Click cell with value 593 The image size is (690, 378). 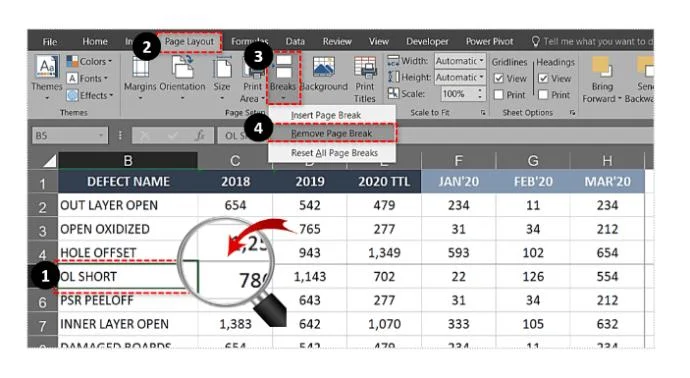pyautogui.click(x=459, y=253)
